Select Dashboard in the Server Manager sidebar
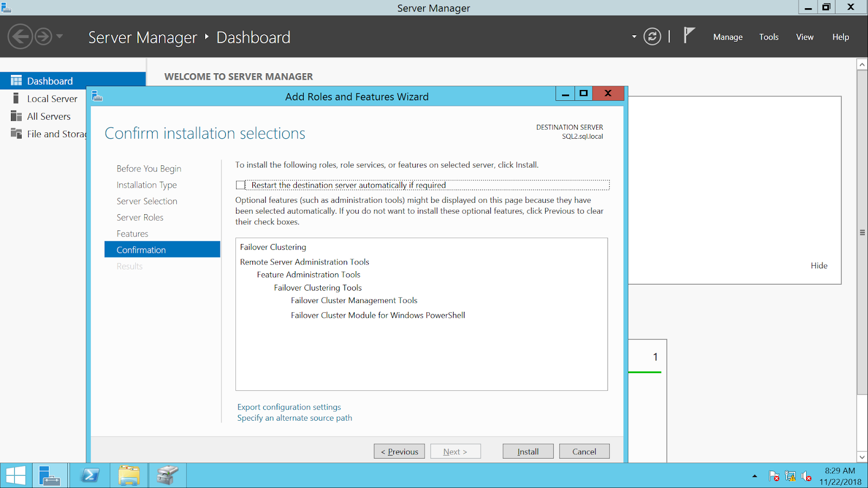Viewport: 868px width, 488px height. [x=49, y=80]
